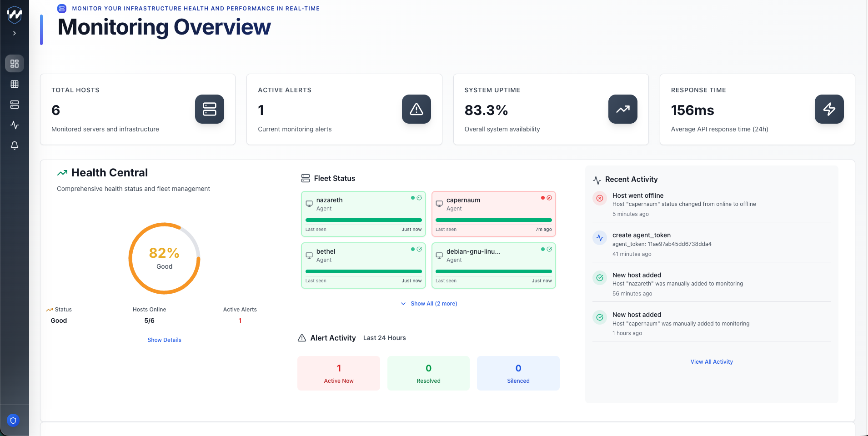The width and height of the screenshot is (868, 436).
Task: Click the capernaum green health bar
Action: point(494,220)
